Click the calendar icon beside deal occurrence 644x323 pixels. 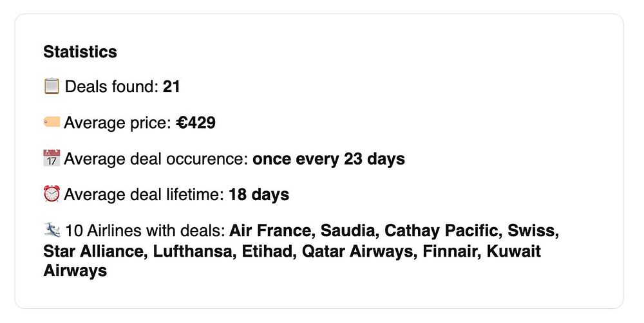point(52,158)
